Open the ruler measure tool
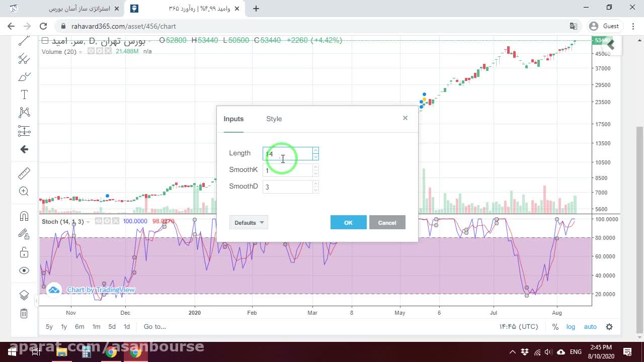This screenshot has height=362, width=644. pos(24,173)
